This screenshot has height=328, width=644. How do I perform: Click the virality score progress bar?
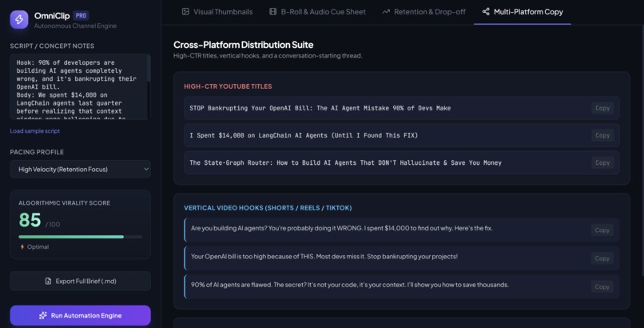[81, 237]
